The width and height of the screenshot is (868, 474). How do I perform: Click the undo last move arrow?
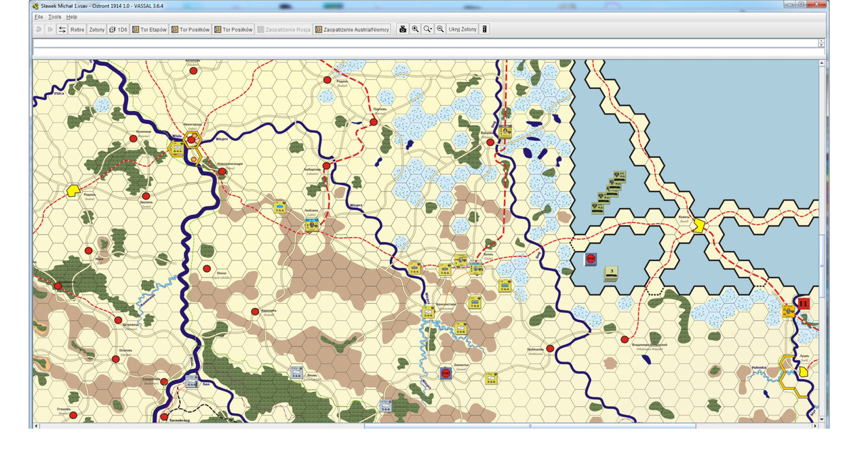39,29
